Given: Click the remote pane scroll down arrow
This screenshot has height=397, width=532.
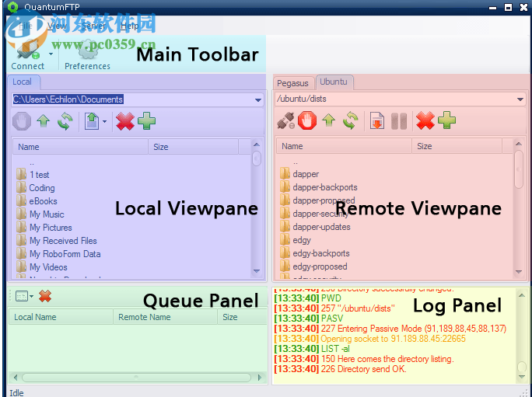Looking at the screenshot, I should pos(519,272).
